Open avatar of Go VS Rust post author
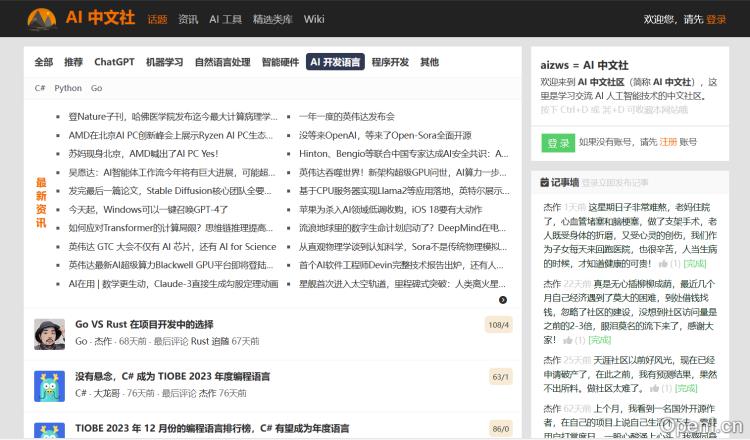Image resolution: width=750 pixels, height=440 pixels. [x=49, y=334]
